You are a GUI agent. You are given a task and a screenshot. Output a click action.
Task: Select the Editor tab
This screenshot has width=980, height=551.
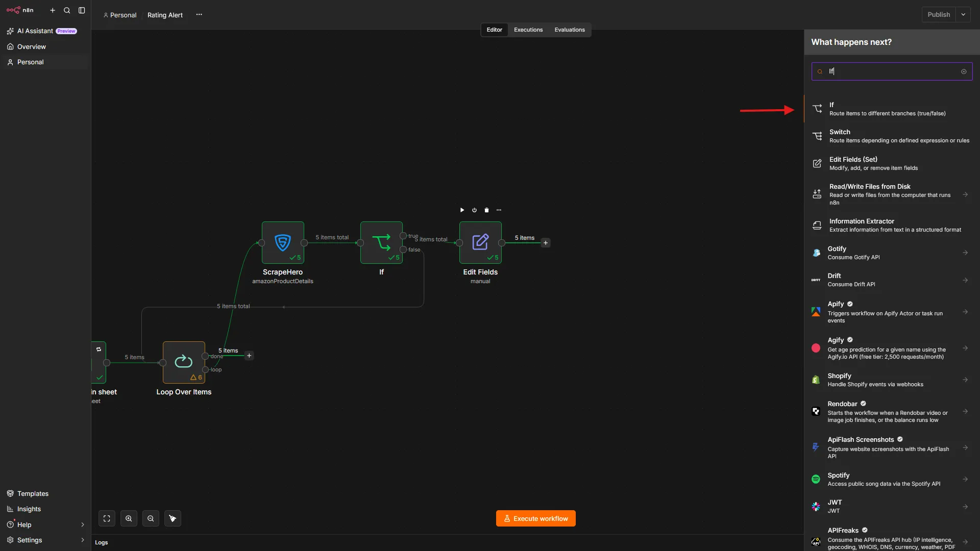494,30
